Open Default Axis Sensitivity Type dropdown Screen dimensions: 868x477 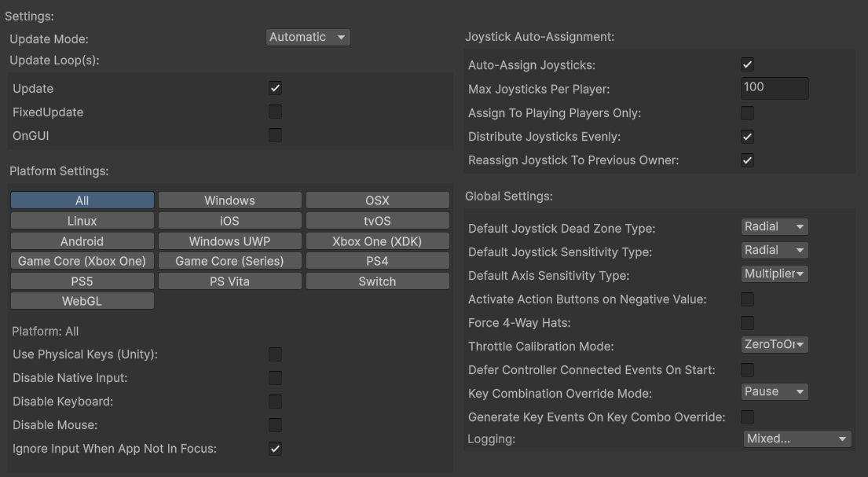click(775, 273)
